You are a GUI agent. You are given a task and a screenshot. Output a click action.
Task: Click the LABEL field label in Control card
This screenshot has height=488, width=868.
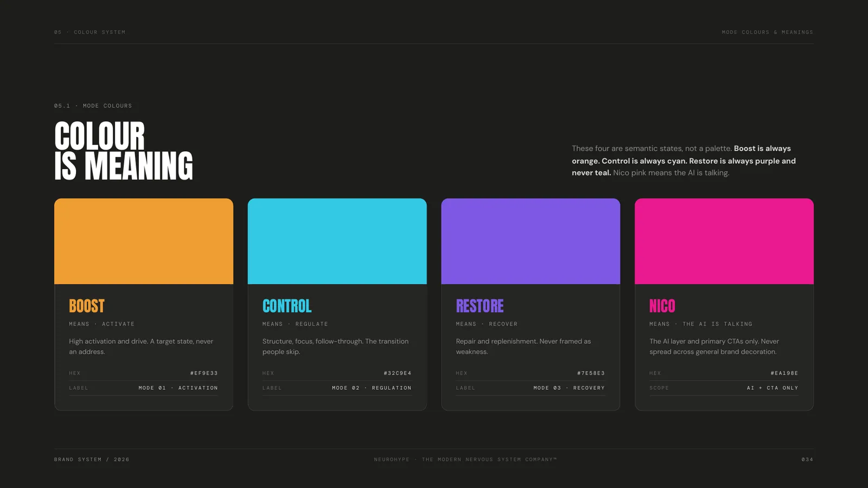(x=272, y=388)
